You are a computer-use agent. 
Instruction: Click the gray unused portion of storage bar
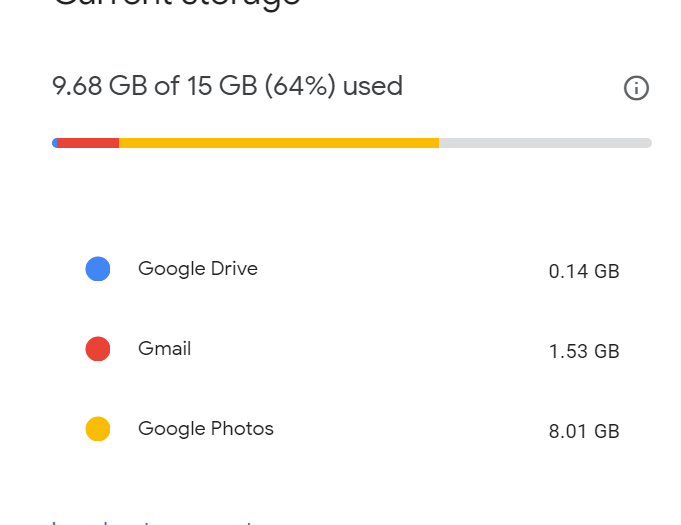point(545,143)
